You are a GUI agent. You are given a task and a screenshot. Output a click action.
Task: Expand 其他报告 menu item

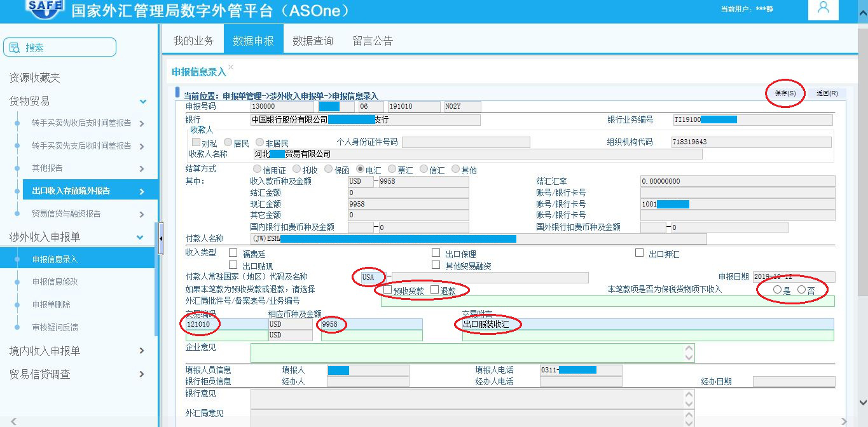[141, 168]
